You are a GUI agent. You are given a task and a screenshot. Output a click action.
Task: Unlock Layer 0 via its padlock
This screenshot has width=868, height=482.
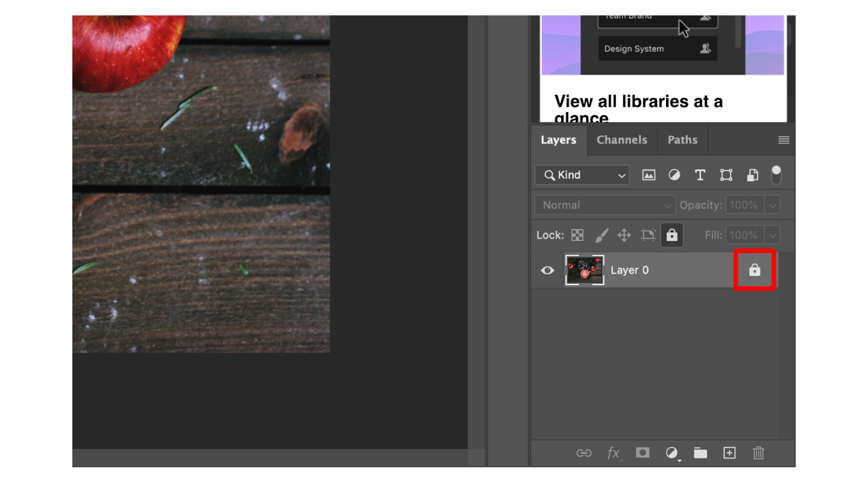(755, 270)
